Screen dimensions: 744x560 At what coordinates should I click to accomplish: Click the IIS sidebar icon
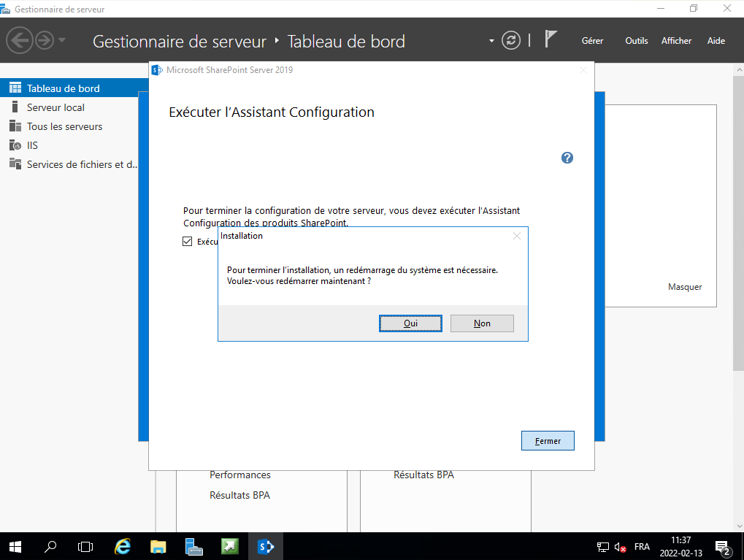point(15,145)
